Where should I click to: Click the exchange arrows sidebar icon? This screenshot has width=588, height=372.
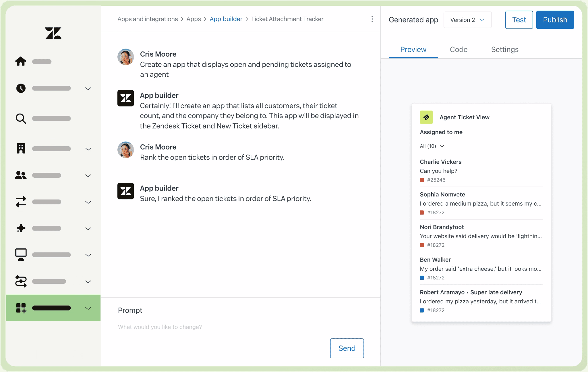pos(21,202)
